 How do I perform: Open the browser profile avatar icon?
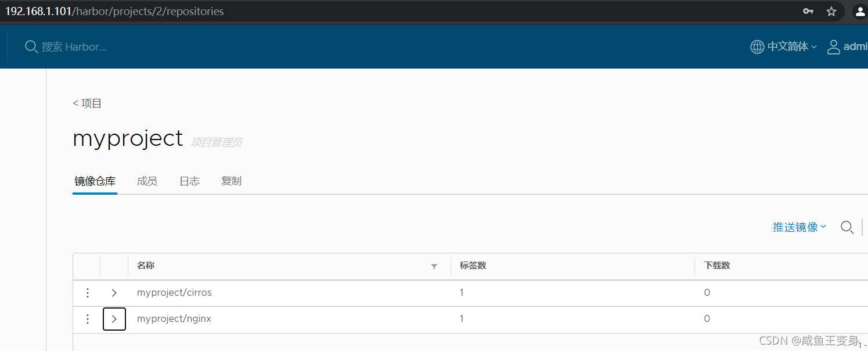point(860,12)
